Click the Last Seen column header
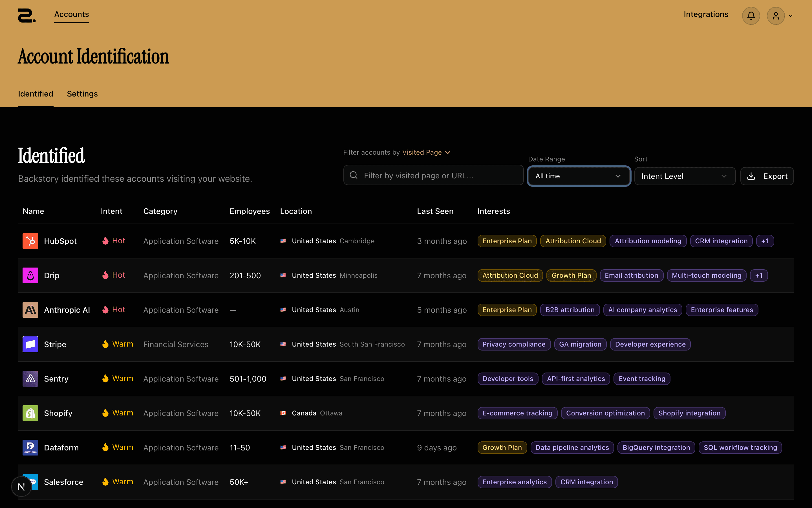The image size is (812, 508). (x=435, y=211)
